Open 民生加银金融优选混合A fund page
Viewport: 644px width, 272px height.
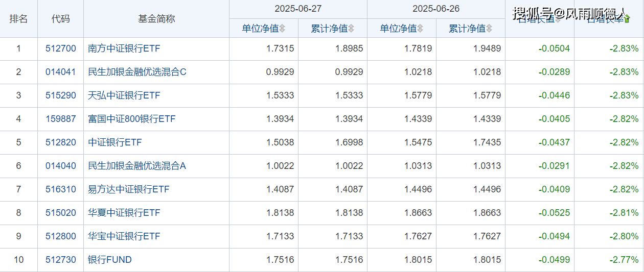click(x=137, y=166)
